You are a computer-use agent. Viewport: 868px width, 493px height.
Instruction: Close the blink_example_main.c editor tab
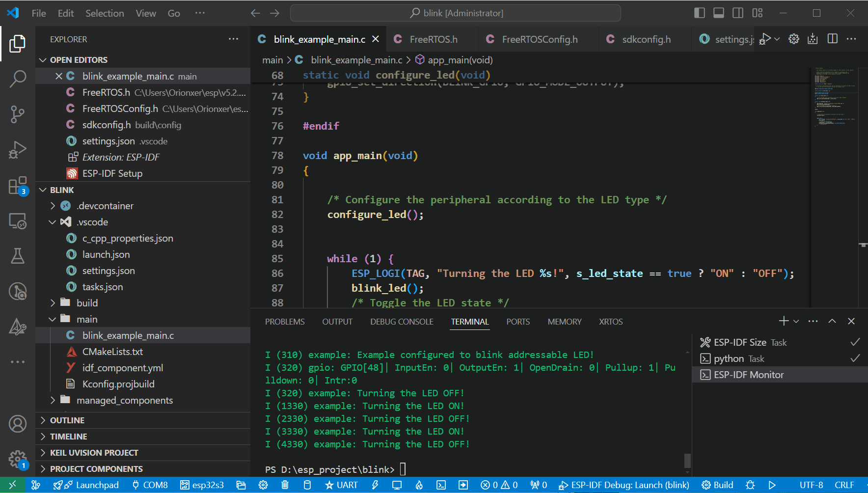376,39
